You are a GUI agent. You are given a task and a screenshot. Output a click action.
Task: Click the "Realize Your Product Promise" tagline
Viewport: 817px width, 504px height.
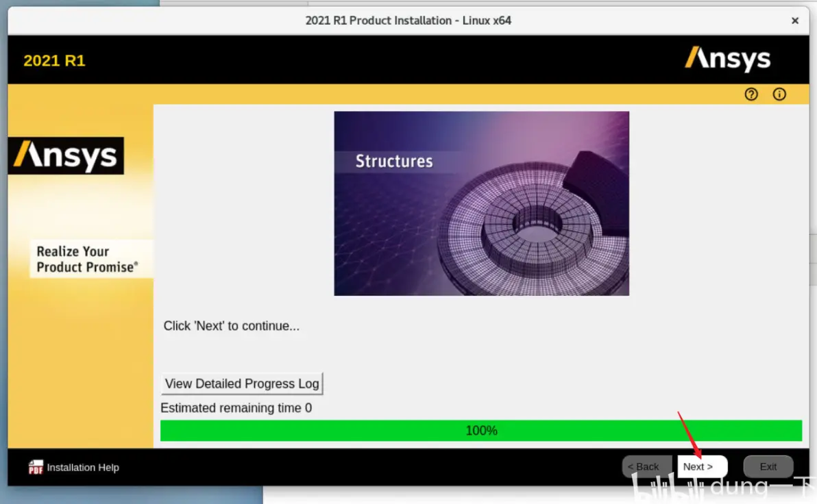[x=87, y=259]
